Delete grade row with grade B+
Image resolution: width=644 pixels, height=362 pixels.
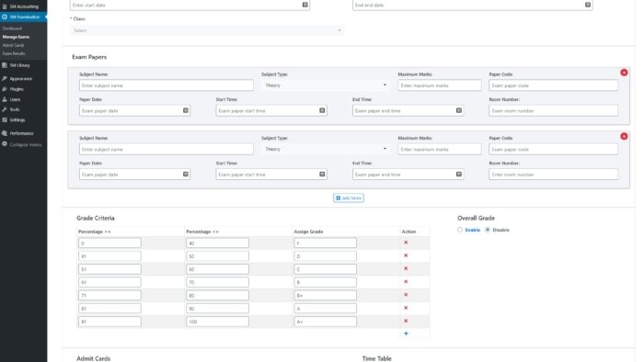click(x=406, y=295)
